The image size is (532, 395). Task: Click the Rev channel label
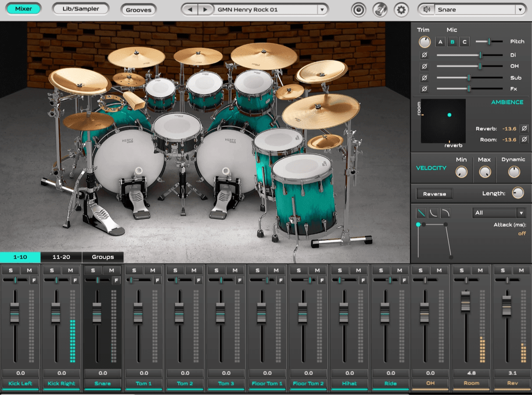tap(512, 383)
